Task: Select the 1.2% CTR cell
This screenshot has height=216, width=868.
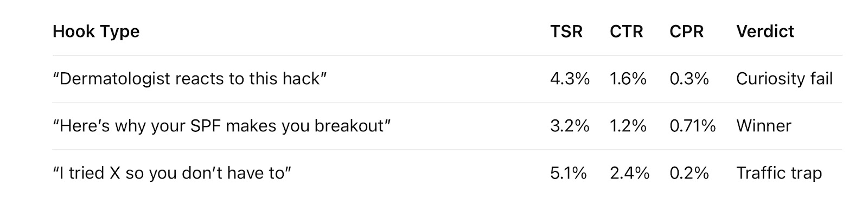Action: pyautogui.click(x=628, y=126)
